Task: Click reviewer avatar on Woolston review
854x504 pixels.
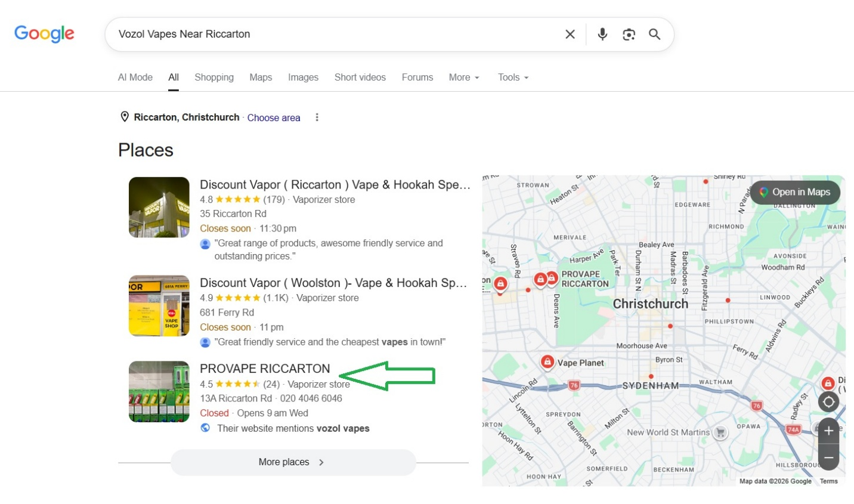Action: (x=205, y=342)
